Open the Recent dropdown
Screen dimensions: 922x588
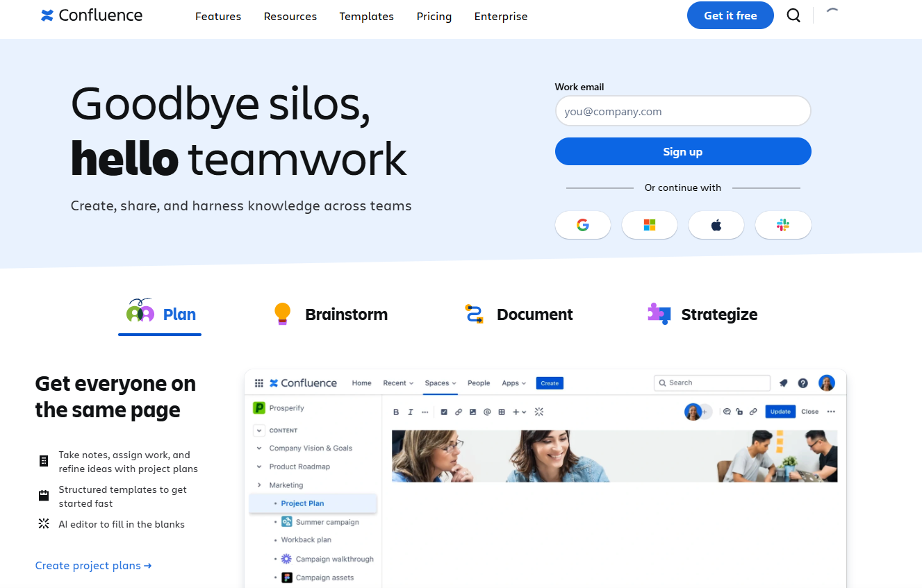pos(398,383)
